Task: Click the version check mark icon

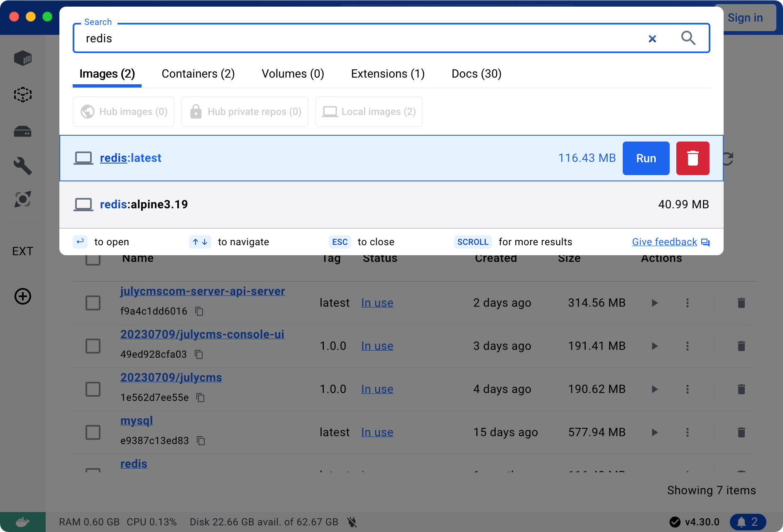Action: coord(675,522)
